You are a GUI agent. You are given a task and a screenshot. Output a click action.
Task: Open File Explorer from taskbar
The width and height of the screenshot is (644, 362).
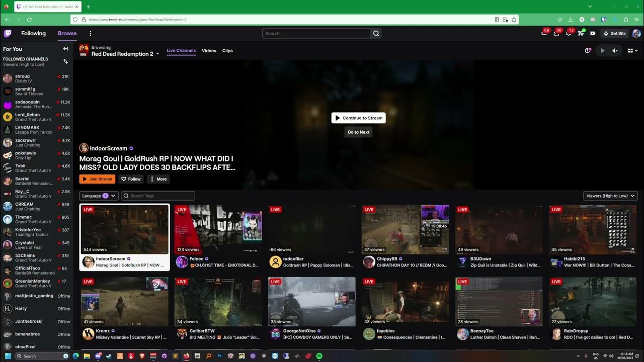(87, 356)
